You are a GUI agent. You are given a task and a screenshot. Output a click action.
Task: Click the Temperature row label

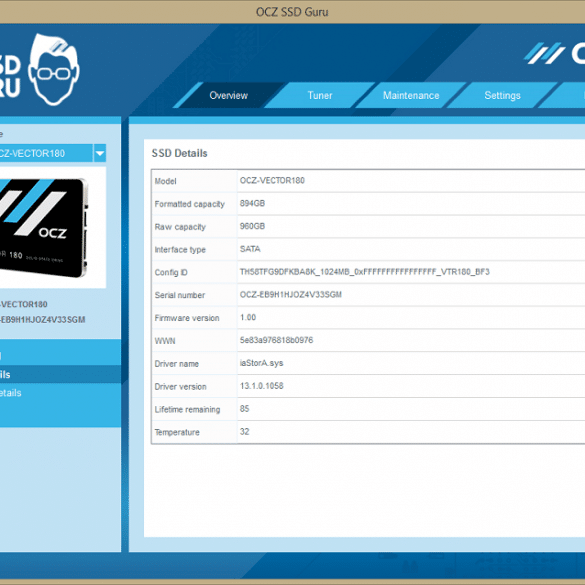177,432
